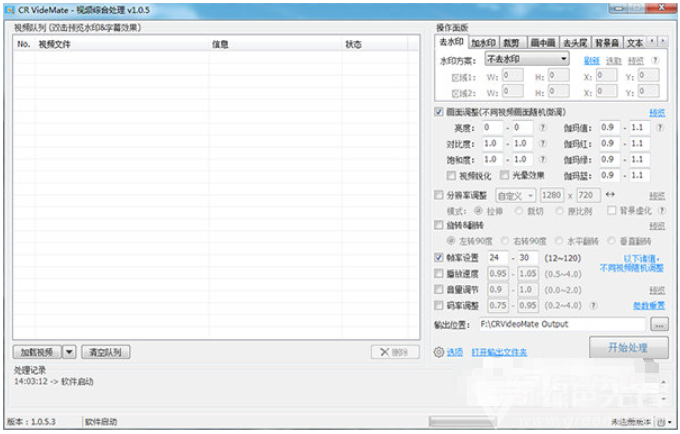The width and height of the screenshot is (680, 434).
Task: Open help icon next to 码率调整 range
Action: [594, 306]
